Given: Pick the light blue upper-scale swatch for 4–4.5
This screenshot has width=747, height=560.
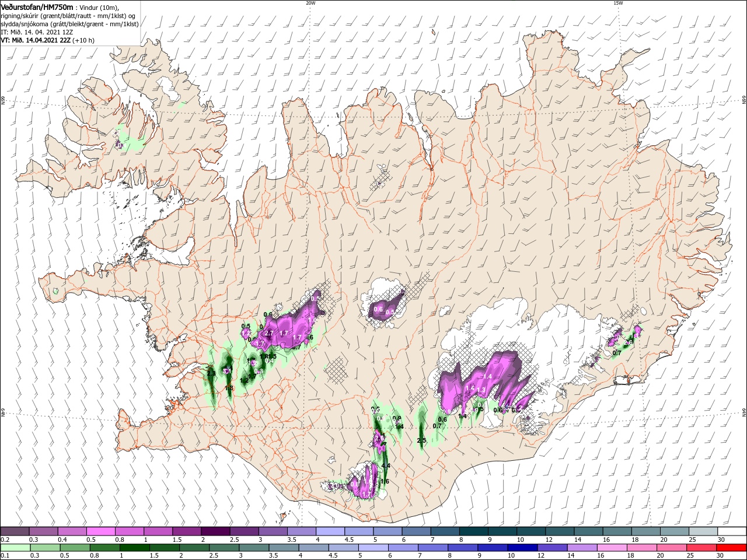Looking at the screenshot, I should (330, 531).
